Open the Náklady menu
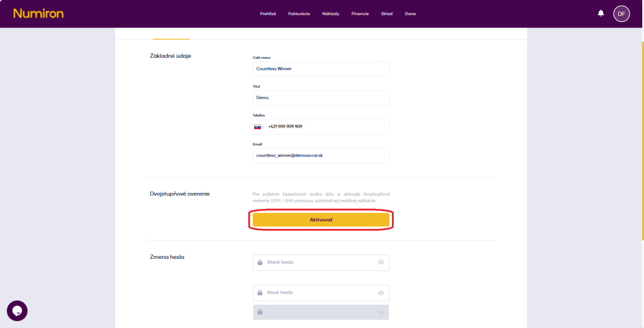 click(330, 14)
